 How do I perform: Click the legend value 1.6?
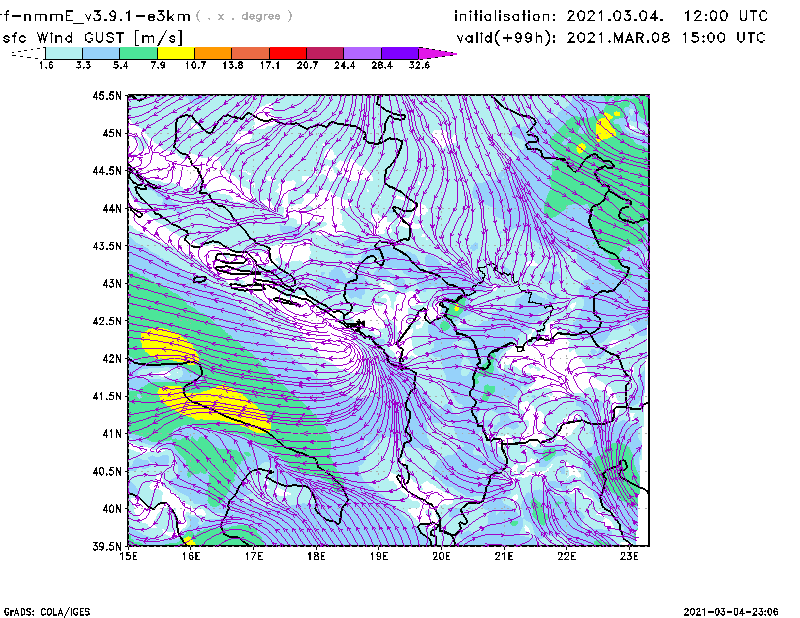tap(46, 65)
